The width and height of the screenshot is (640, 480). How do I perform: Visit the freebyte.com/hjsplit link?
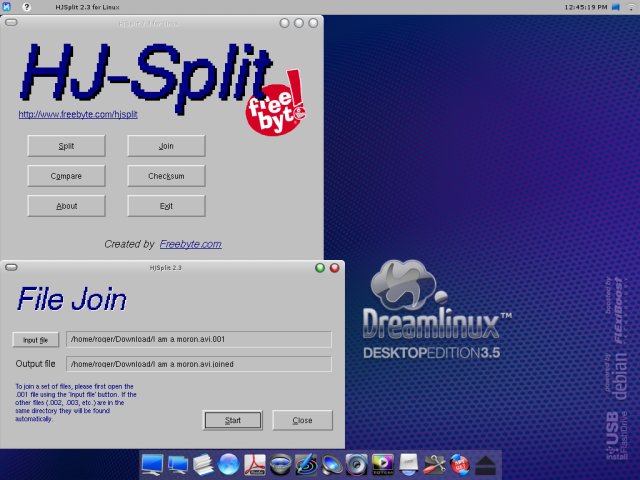[x=78, y=114]
